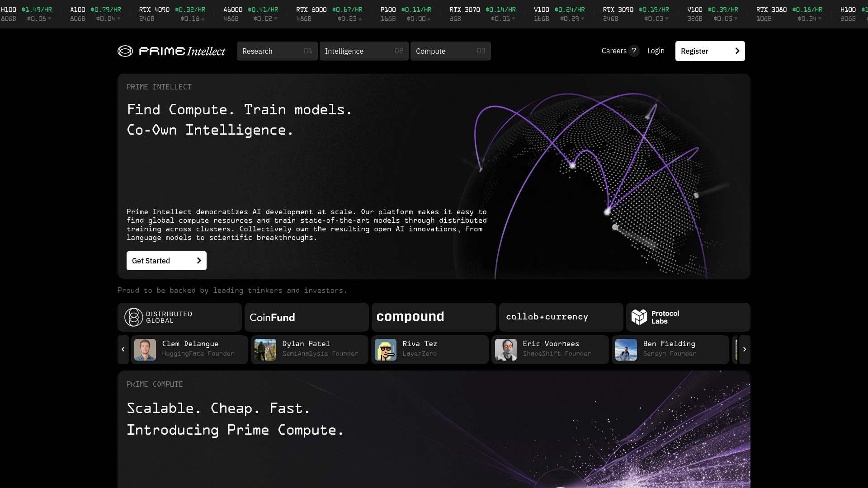Screen dimensions: 868x488
Task: Click the left carousel arrow
Action: click(123, 349)
